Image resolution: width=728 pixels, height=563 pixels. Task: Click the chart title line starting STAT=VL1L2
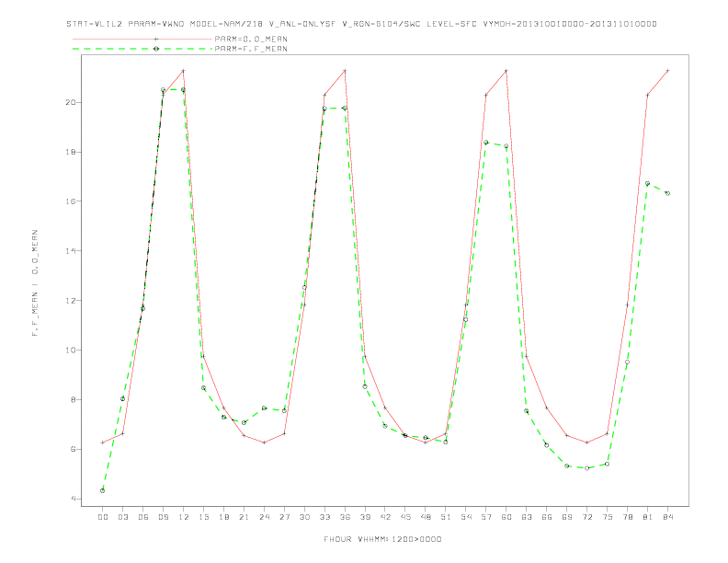tap(361, 24)
